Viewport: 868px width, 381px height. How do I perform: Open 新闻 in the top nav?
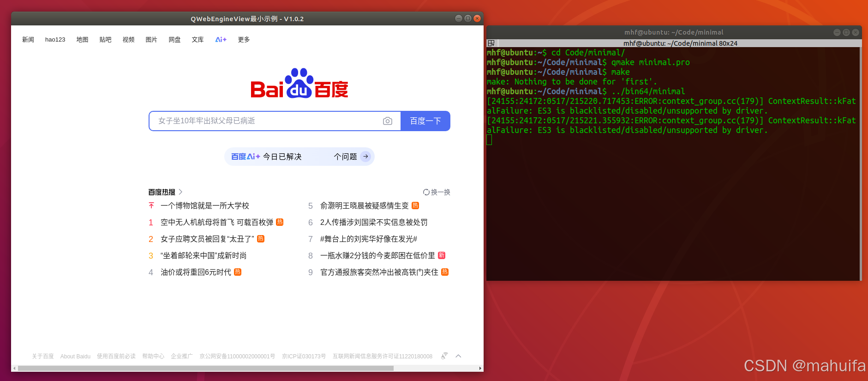click(28, 40)
